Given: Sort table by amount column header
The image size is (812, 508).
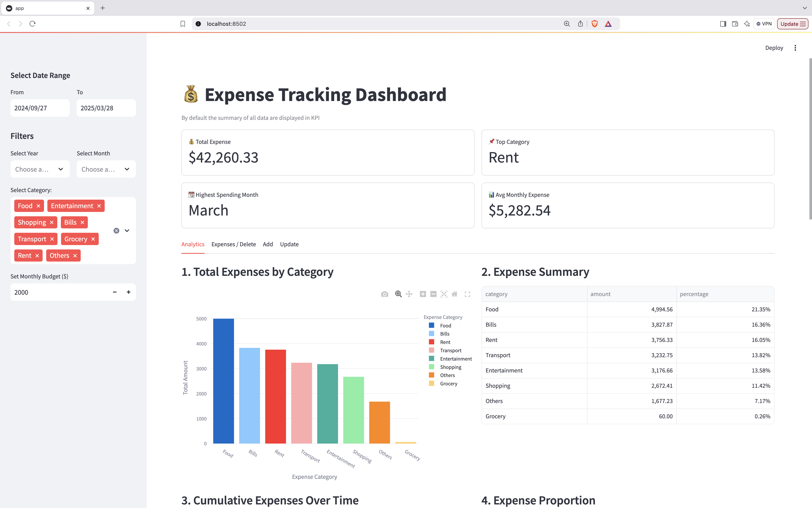Looking at the screenshot, I should click(632, 294).
